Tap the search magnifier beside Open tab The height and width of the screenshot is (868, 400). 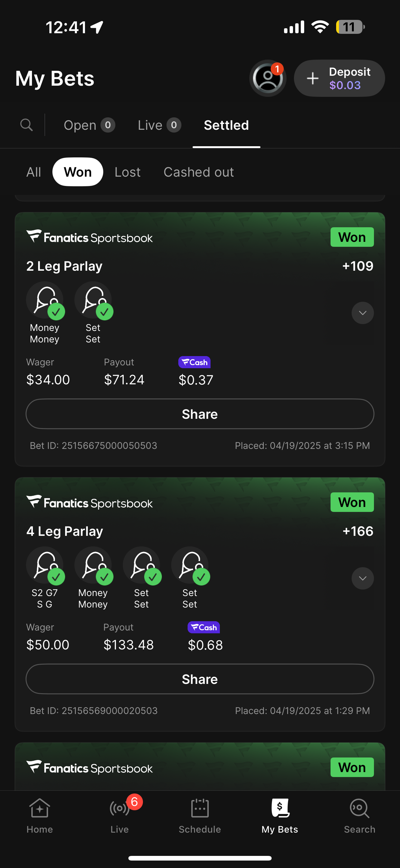pyautogui.click(x=27, y=125)
